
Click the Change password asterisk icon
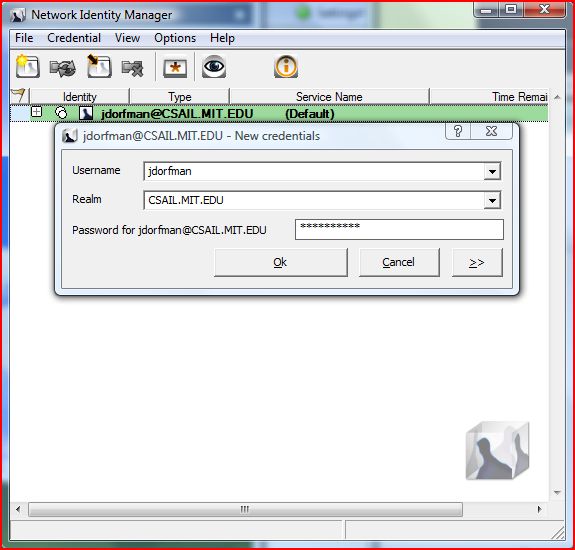175,67
